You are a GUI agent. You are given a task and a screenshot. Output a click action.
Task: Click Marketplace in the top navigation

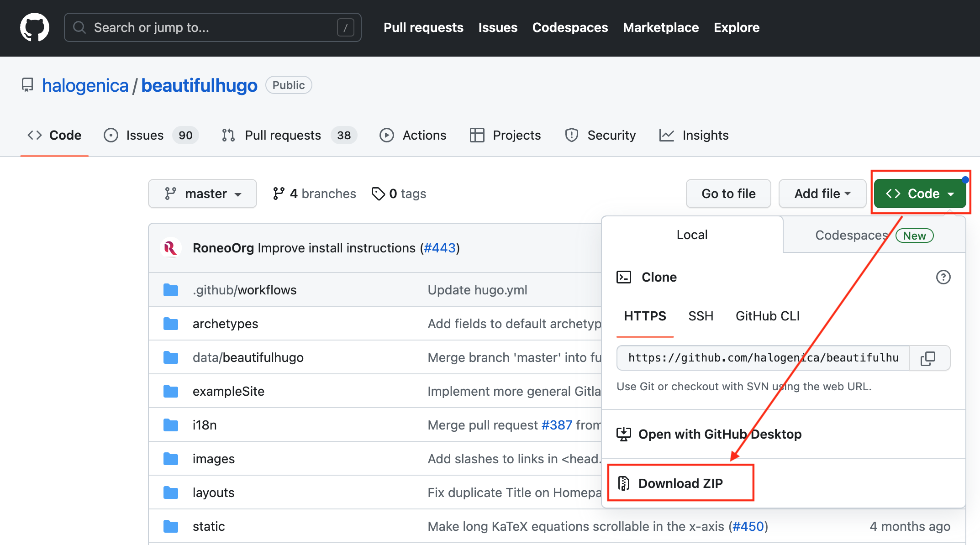661,27
